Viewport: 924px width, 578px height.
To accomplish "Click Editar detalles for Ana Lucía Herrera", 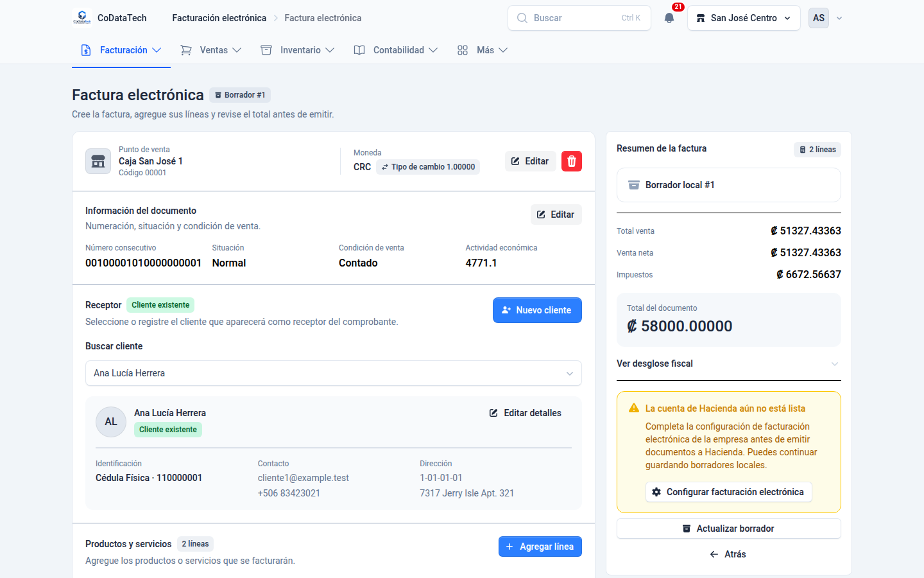I will [526, 413].
